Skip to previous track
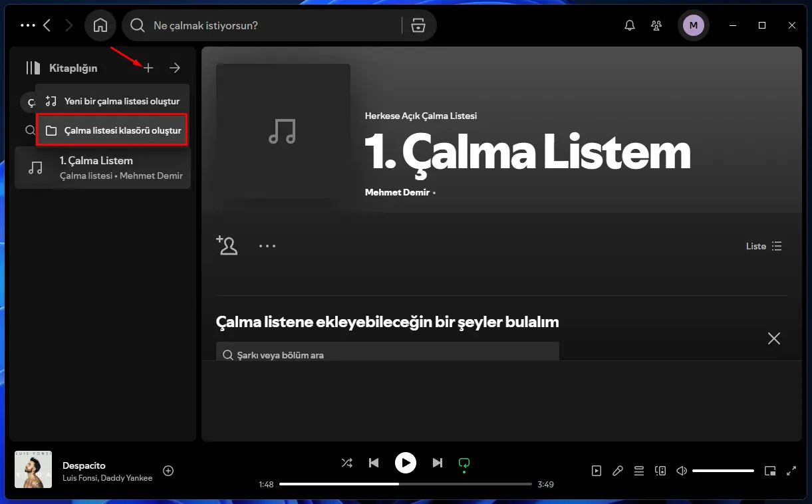The width and height of the screenshot is (812, 504). 374,462
